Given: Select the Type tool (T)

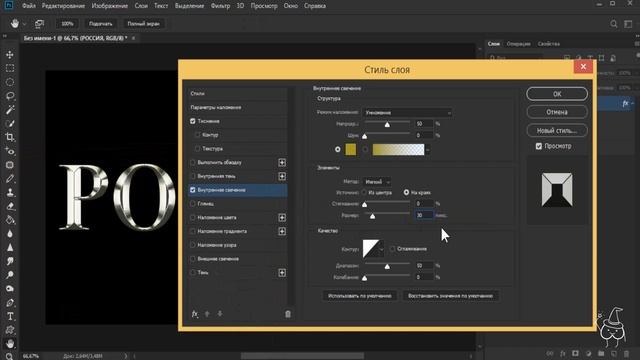Looking at the screenshot, I should [10, 316].
